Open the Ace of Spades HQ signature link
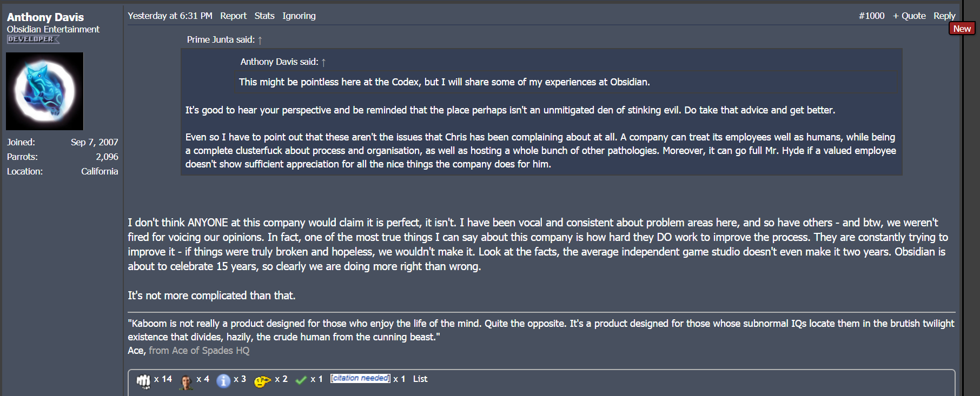 (x=199, y=351)
